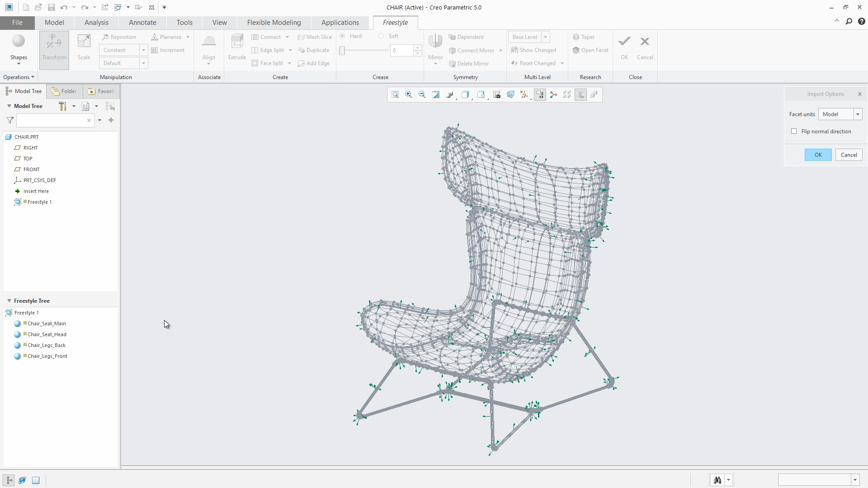
Task: Expand the Base Level dropdown
Action: point(545,37)
